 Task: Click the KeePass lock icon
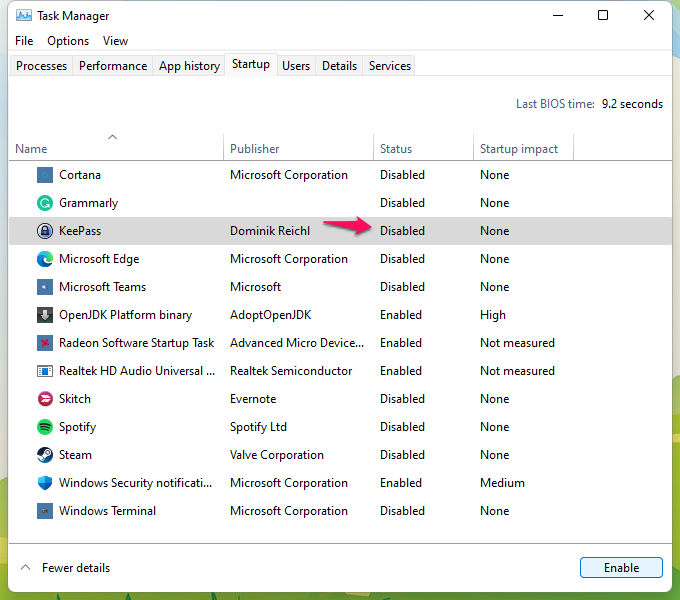pyautogui.click(x=45, y=231)
